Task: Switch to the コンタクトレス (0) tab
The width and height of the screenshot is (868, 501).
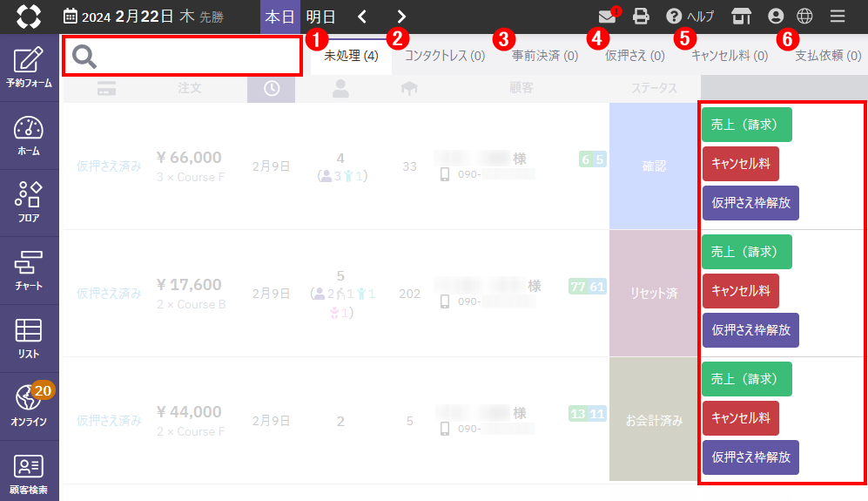Action: [445, 57]
